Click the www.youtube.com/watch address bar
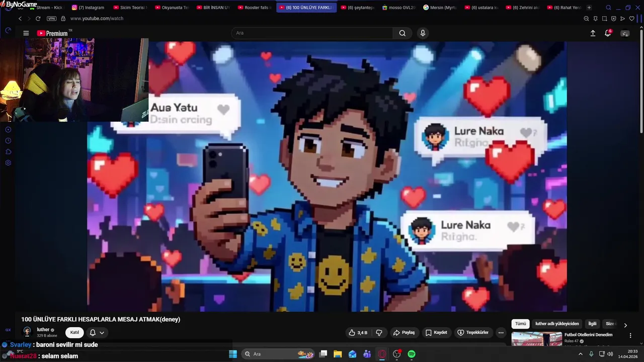Viewport: 644px width, 362px height. pos(97,19)
